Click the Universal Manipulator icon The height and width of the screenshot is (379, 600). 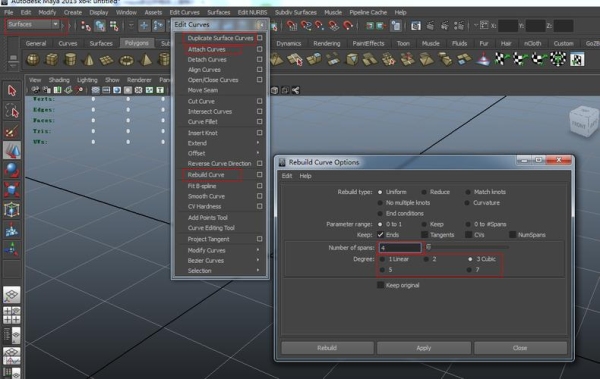[12, 210]
